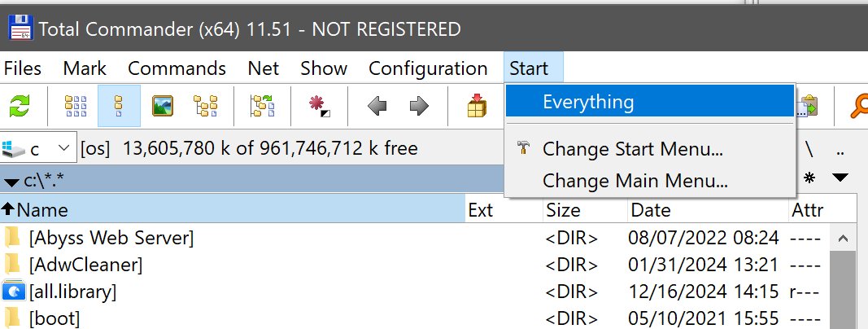Click the red asterisk invert selection icon

pos(320,106)
